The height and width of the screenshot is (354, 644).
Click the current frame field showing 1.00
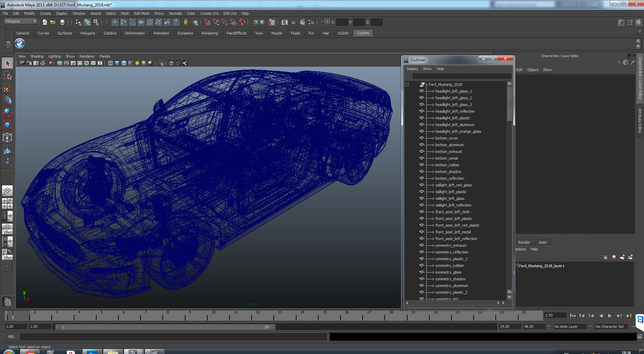pos(555,315)
